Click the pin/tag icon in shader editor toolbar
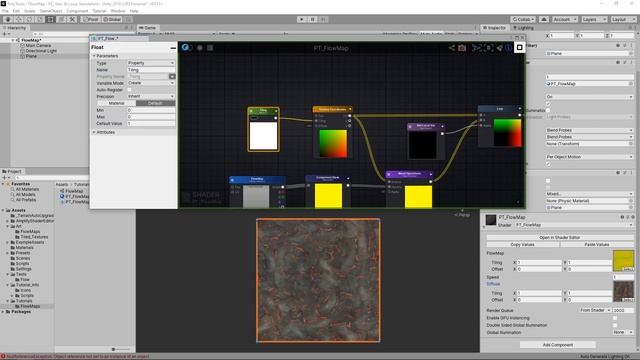 click(x=499, y=48)
